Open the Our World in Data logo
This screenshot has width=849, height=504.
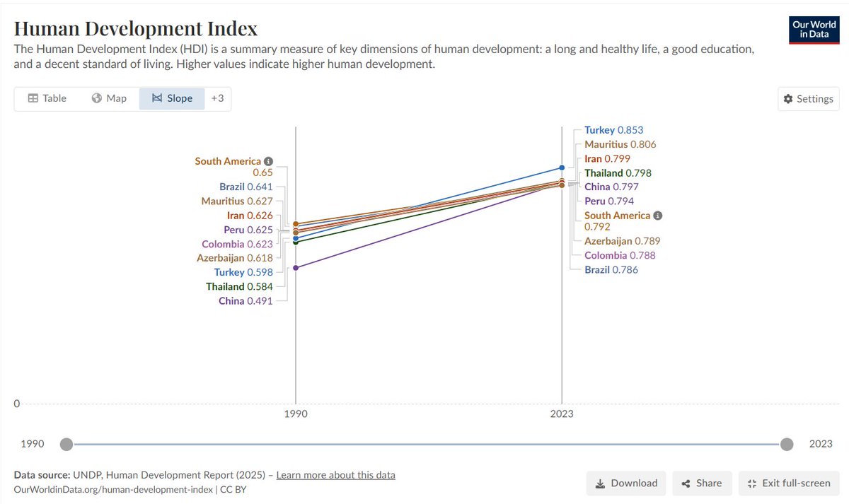point(814,30)
